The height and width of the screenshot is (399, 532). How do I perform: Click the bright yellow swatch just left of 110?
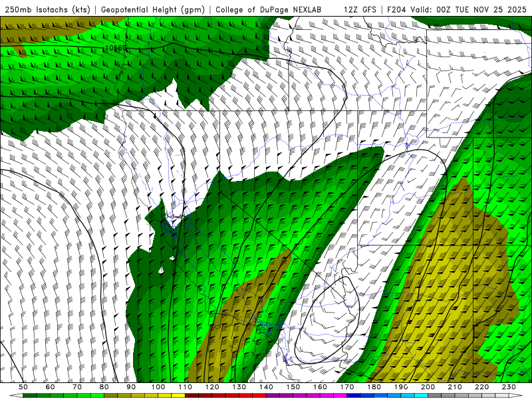point(178,396)
